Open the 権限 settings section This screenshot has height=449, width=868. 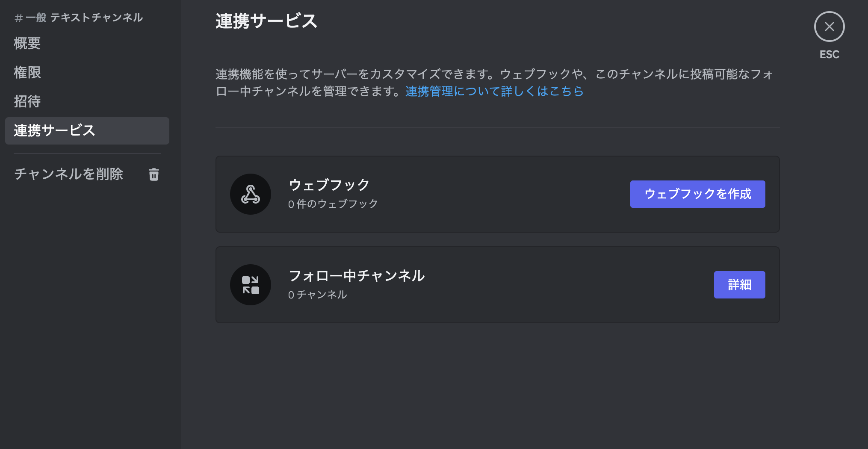[x=27, y=73]
